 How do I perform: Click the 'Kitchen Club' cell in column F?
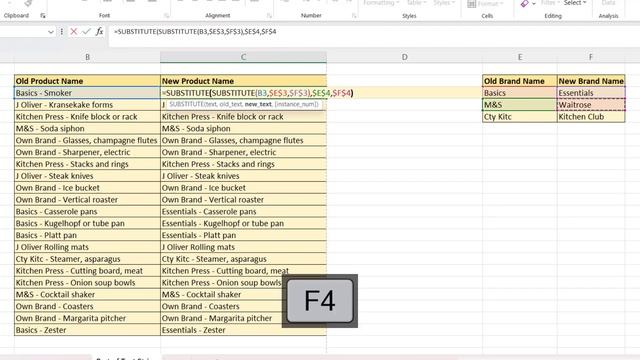[x=591, y=117]
